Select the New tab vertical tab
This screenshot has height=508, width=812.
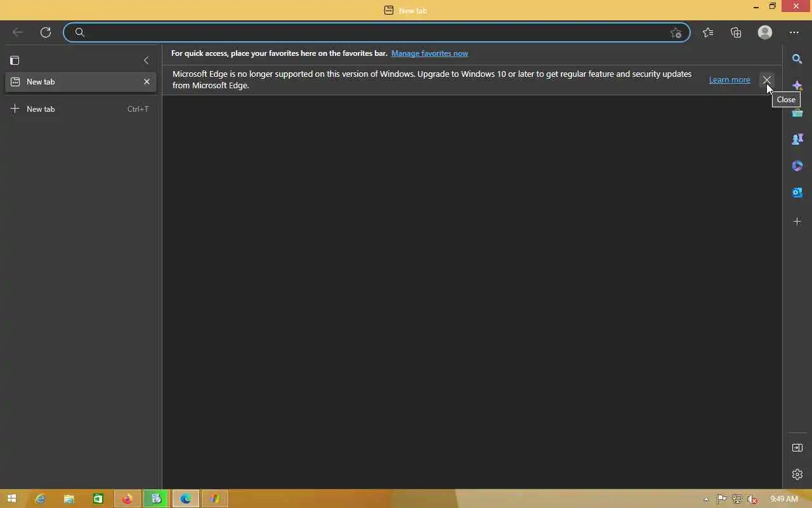(81, 82)
